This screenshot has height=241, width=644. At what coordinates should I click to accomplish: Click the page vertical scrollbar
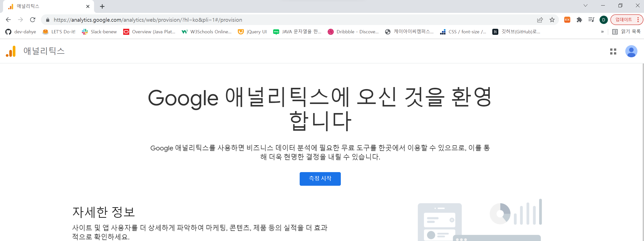[x=643, y=152]
